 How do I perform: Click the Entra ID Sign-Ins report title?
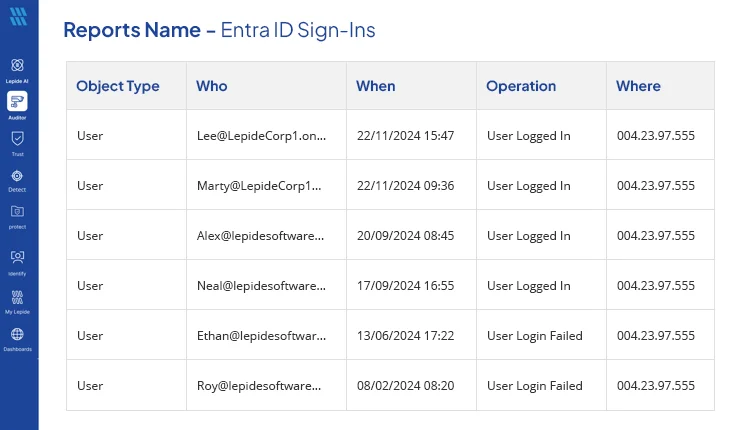tap(298, 30)
